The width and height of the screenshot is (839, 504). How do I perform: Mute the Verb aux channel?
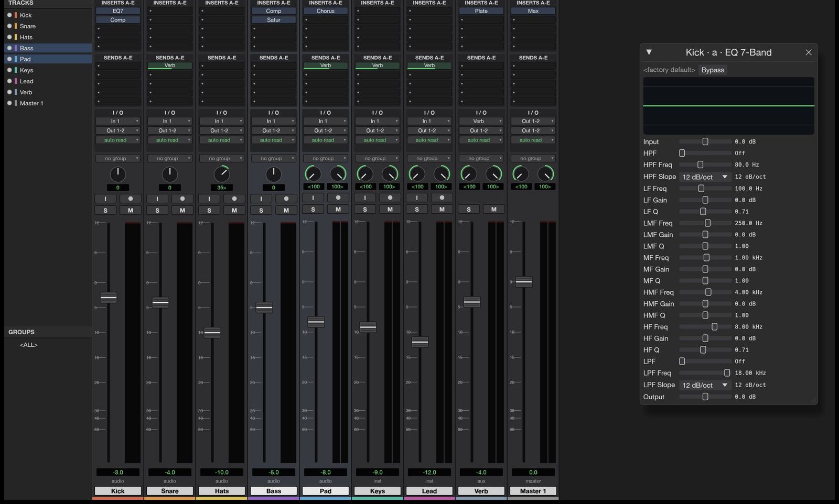494,209
